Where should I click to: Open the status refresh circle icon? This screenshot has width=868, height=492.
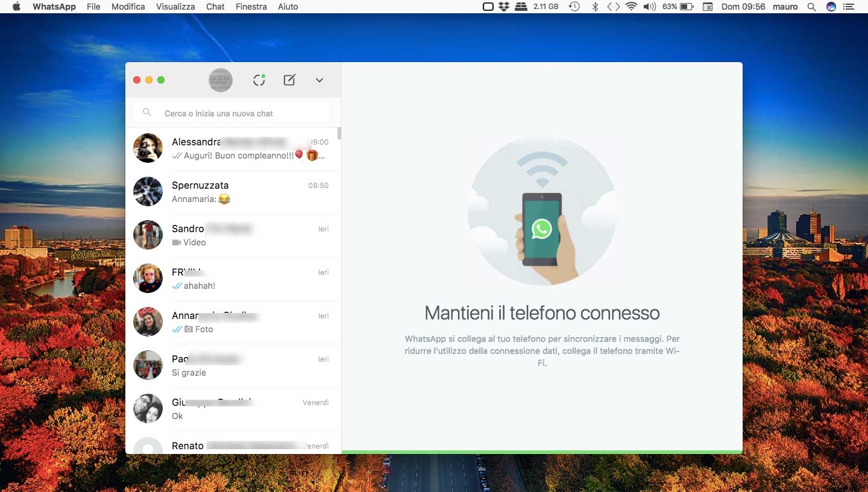coord(259,80)
